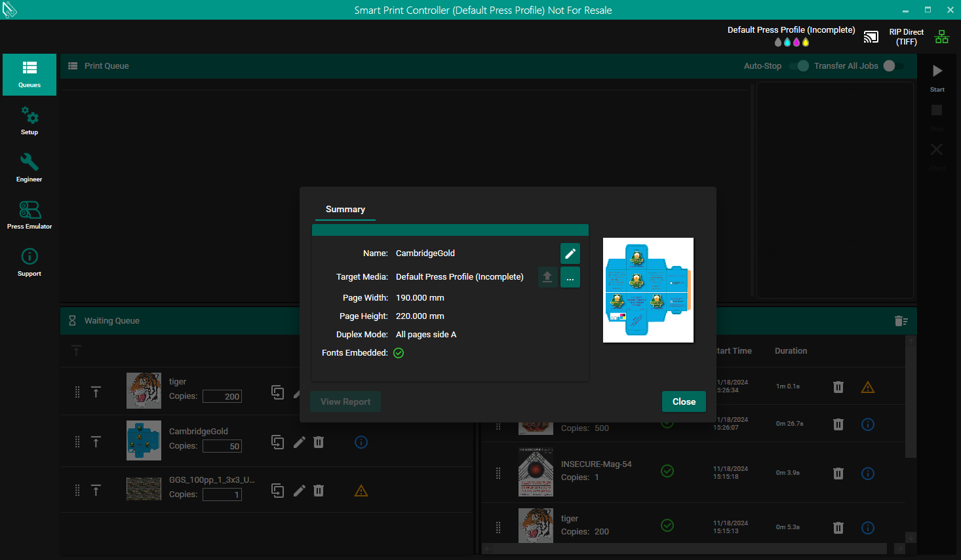Close the Summary dialog
The height and width of the screenshot is (560, 961).
pos(683,401)
